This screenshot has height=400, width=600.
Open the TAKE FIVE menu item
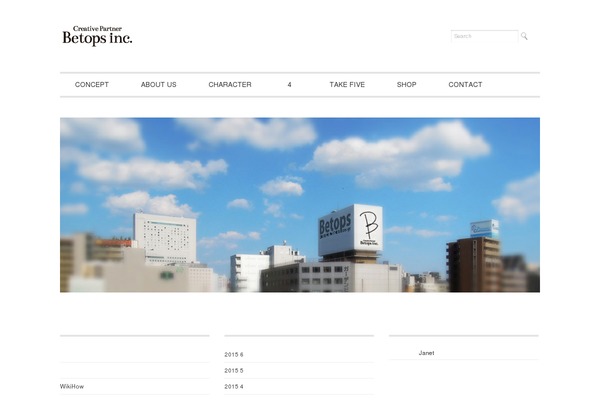[347, 85]
